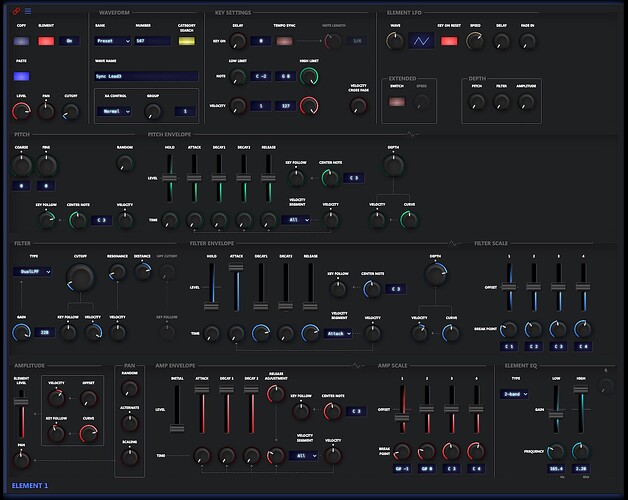Toggle the Extended LFO Switch

pos(397,102)
